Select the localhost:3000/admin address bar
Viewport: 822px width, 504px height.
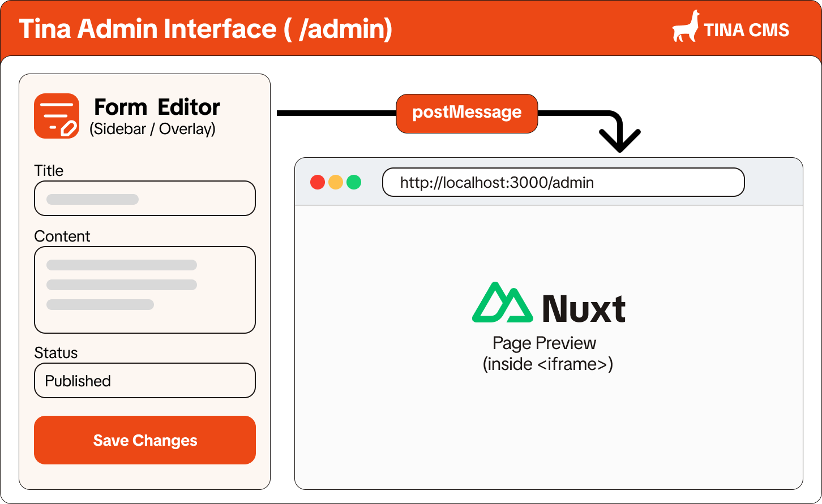click(563, 182)
